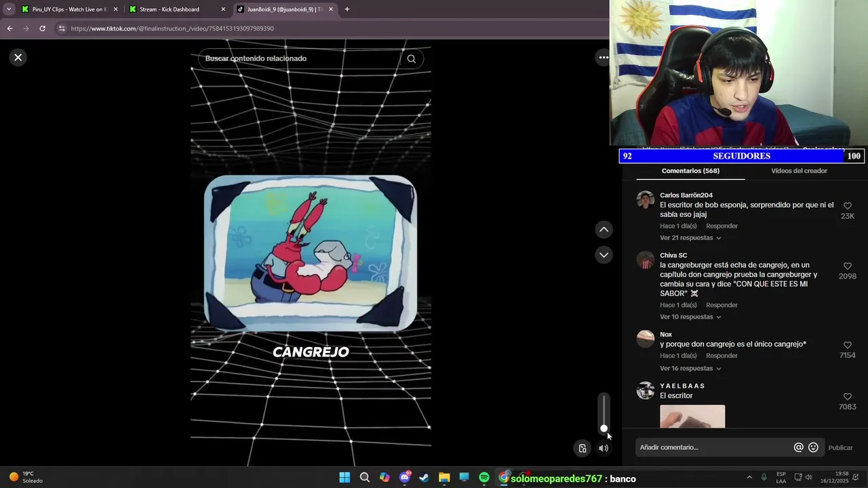Screen dimensions: 868x488
Task: Mute the video with speaker icon
Action: [604, 448]
